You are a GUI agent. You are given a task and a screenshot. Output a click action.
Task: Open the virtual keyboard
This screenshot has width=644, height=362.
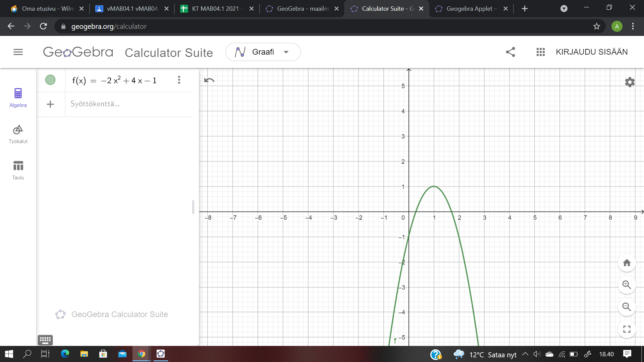click(45, 340)
